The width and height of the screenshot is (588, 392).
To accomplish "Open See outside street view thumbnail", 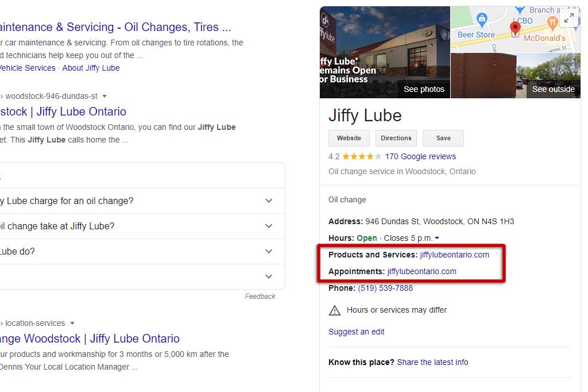I will [x=515, y=76].
